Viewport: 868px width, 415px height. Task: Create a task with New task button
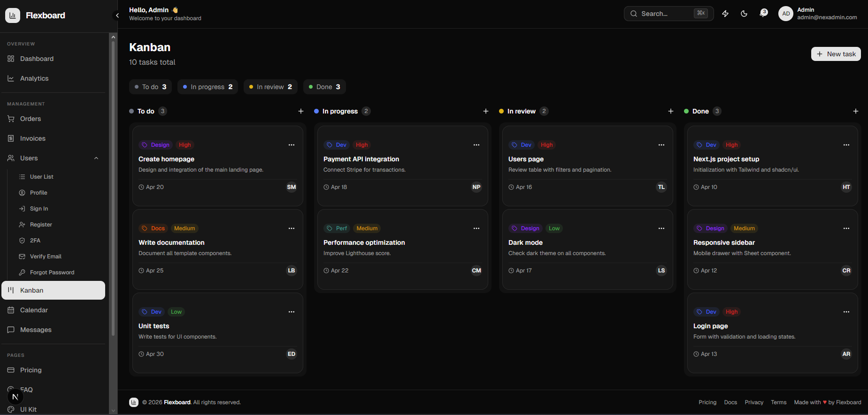[x=836, y=54]
